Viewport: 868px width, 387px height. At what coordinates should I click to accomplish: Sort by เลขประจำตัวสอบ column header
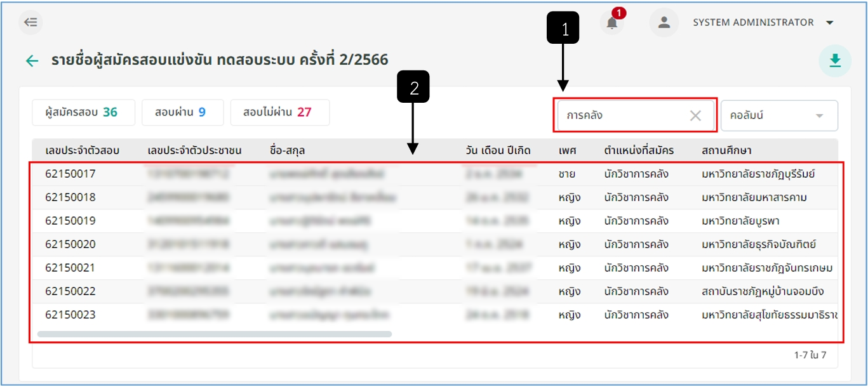[x=83, y=150]
